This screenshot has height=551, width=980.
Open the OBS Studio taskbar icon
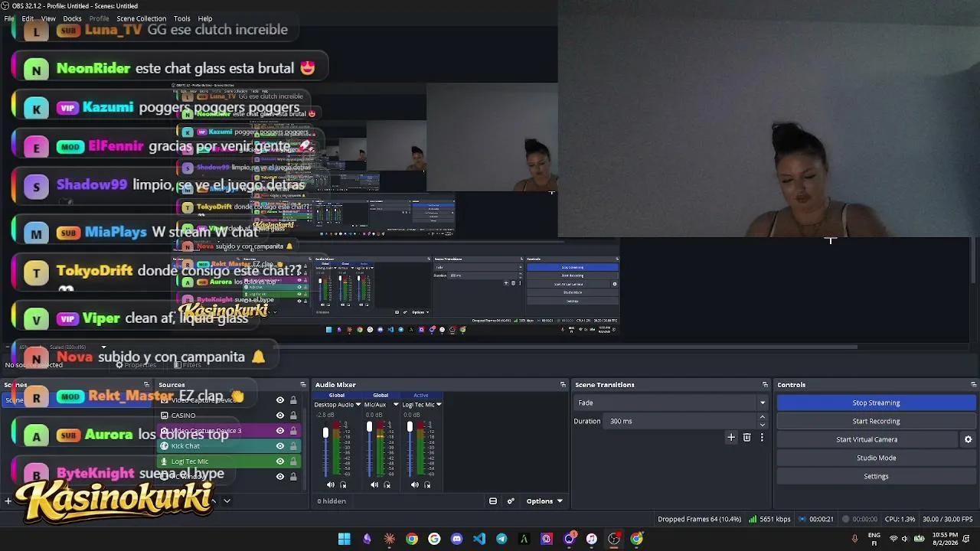click(x=614, y=539)
